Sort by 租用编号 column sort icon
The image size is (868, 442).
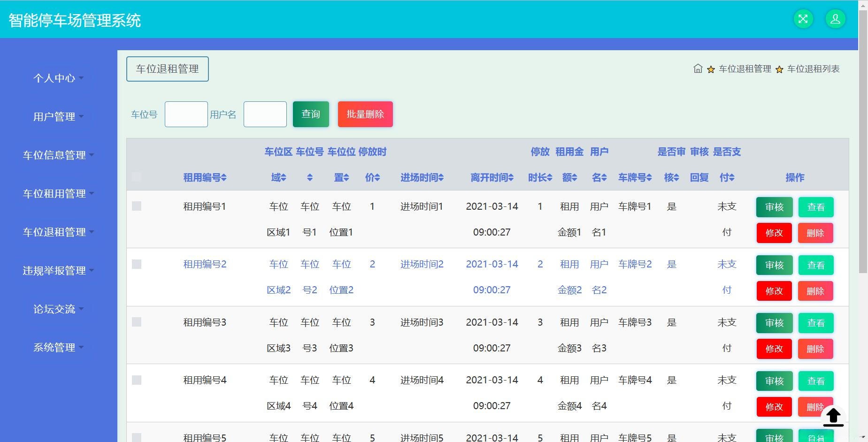click(224, 178)
